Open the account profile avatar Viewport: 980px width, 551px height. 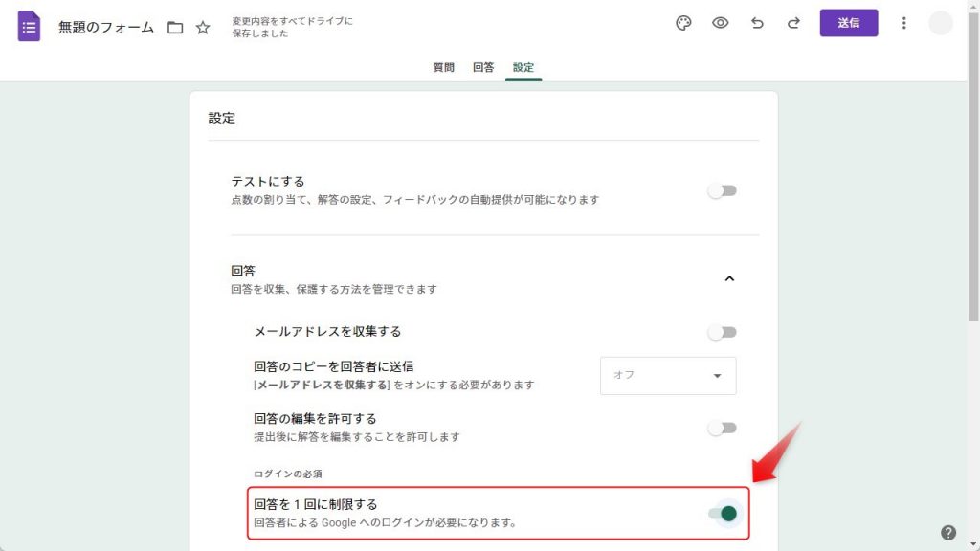tap(940, 23)
